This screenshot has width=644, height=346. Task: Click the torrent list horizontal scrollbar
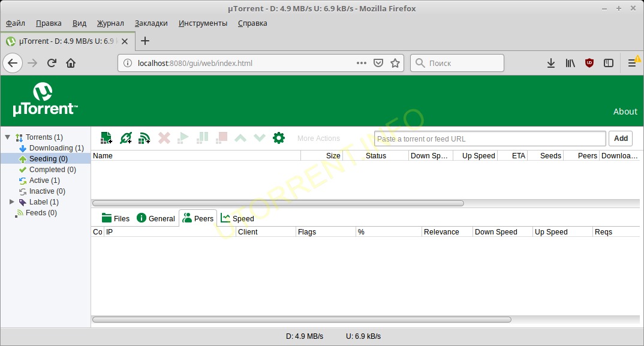278,203
